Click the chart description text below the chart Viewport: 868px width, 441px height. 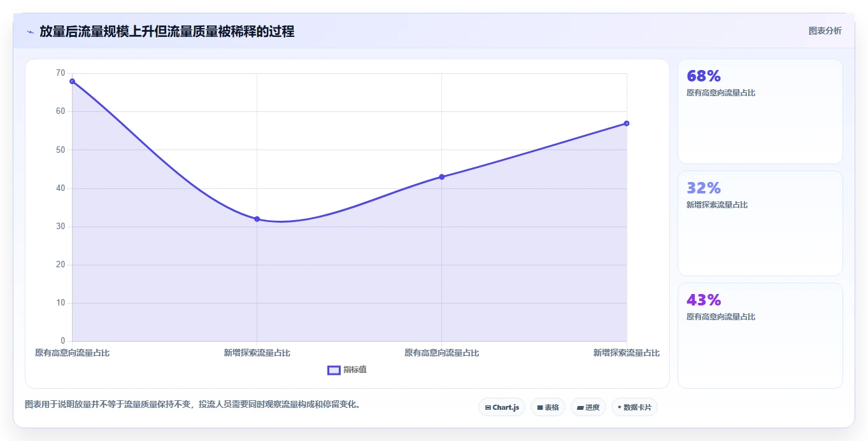click(x=193, y=404)
